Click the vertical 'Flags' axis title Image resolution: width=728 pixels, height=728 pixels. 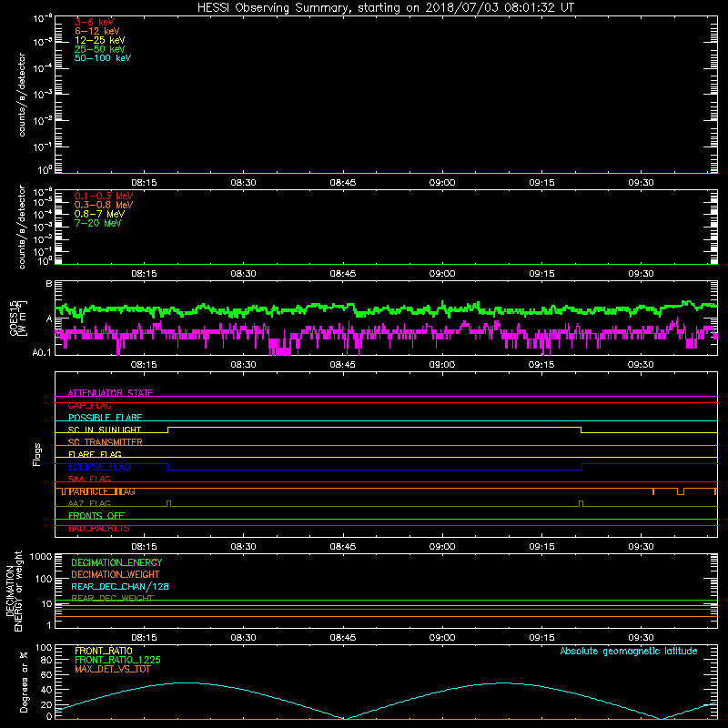pos(37,454)
